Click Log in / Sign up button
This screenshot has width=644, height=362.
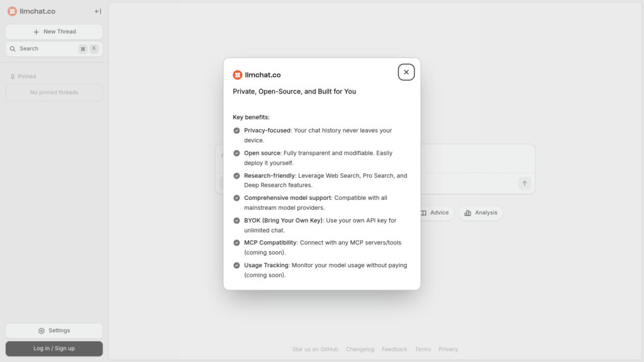[54, 348]
